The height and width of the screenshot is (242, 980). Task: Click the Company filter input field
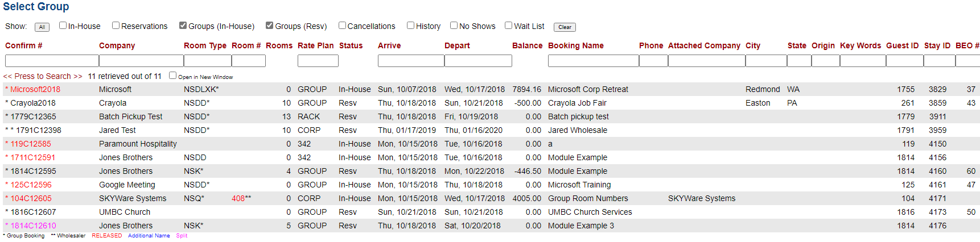pos(141,61)
